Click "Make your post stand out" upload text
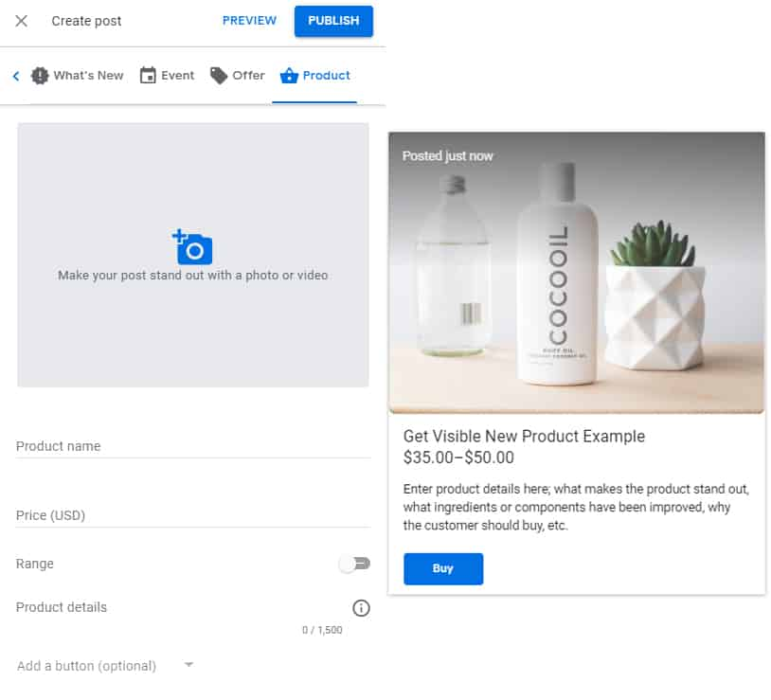Screen dimensions: 771x700 (x=193, y=276)
